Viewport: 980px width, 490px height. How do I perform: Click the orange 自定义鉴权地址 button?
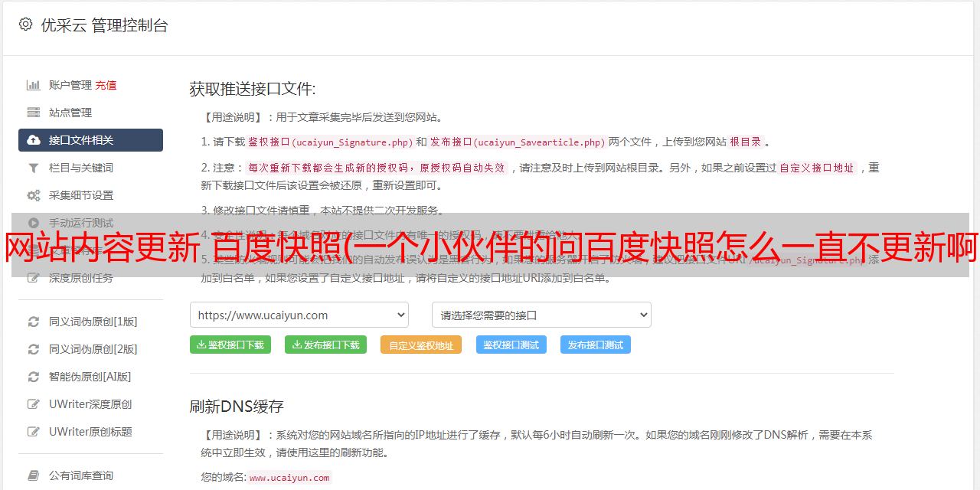pos(421,345)
